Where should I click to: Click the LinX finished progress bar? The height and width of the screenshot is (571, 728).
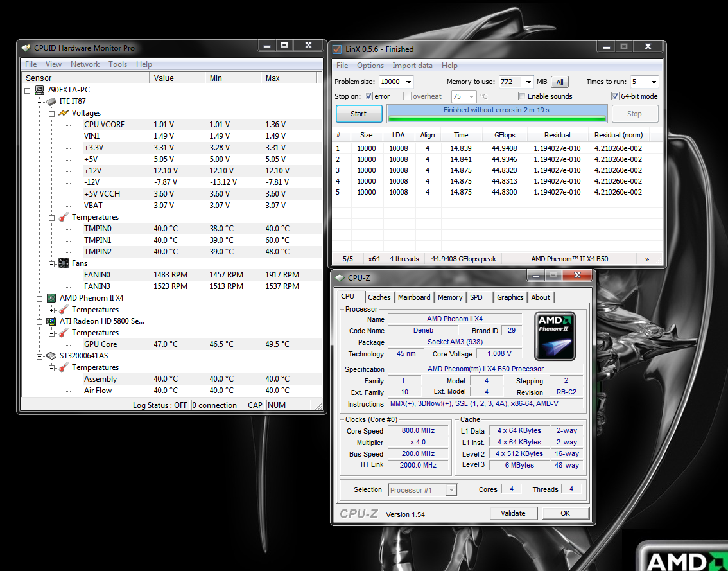coord(497,114)
